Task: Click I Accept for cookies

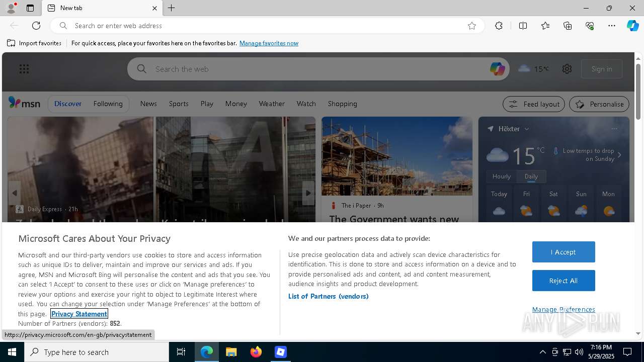Action: (563, 252)
